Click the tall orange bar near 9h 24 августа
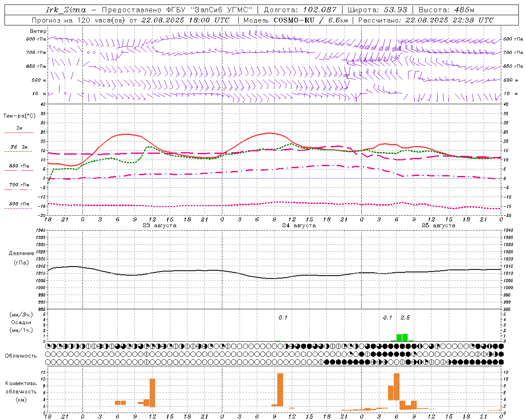 pyautogui.click(x=280, y=390)
